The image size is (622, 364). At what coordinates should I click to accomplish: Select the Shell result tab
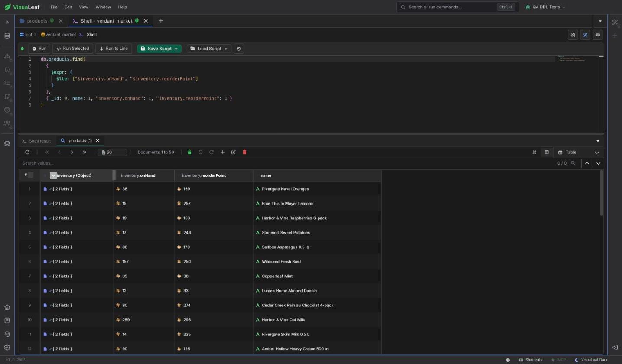pyautogui.click(x=36, y=141)
